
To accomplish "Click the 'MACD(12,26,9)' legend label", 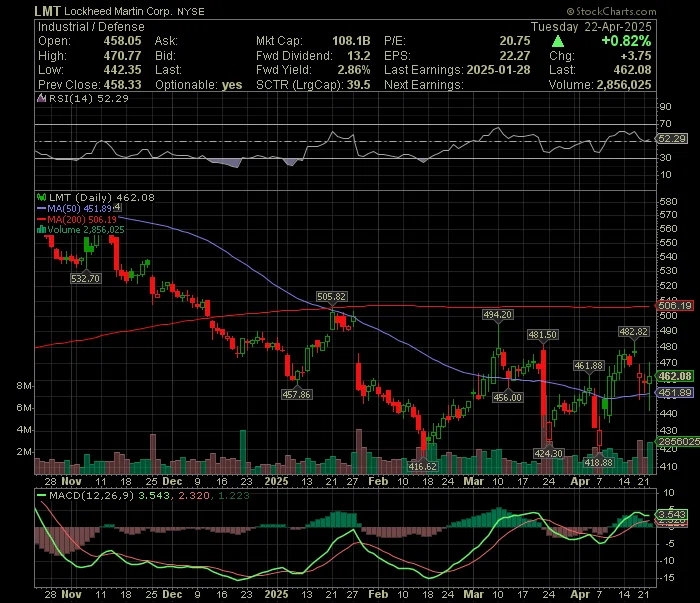I will click(x=92, y=495).
